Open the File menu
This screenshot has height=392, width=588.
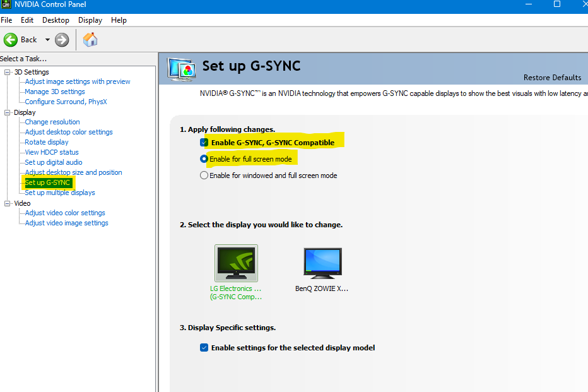pos(6,20)
